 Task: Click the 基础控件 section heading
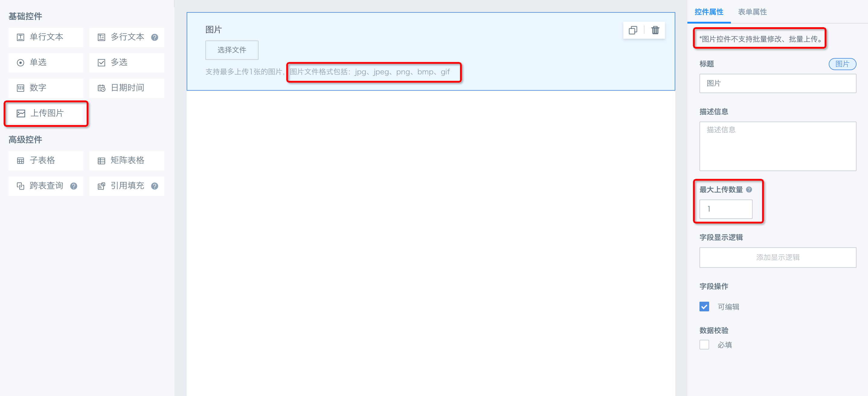pos(25,16)
